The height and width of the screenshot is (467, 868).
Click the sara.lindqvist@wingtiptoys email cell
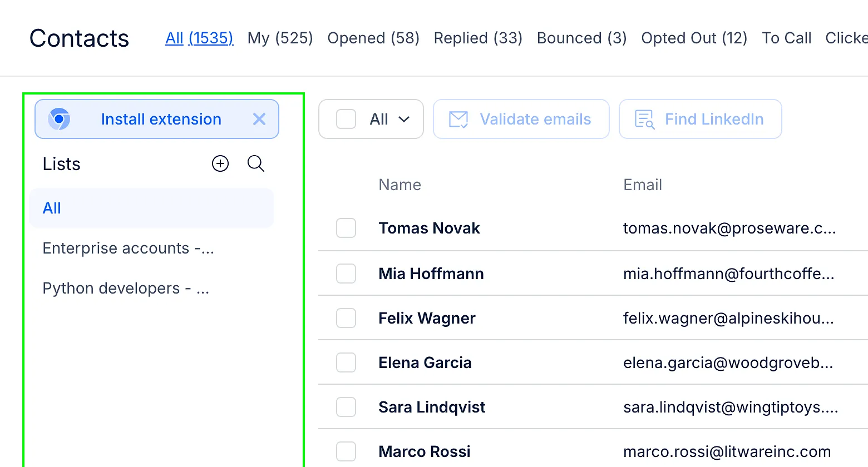pyautogui.click(x=731, y=407)
